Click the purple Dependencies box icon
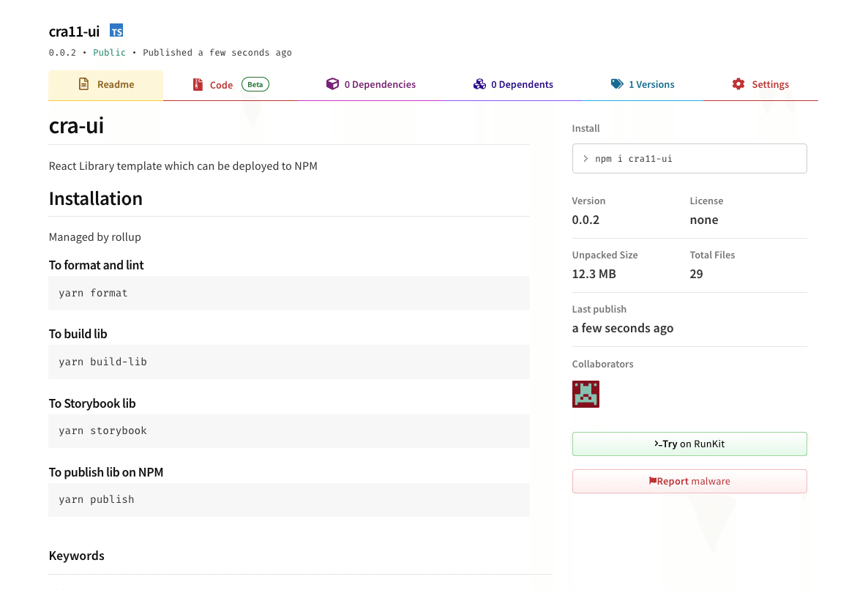 coord(332,84)
